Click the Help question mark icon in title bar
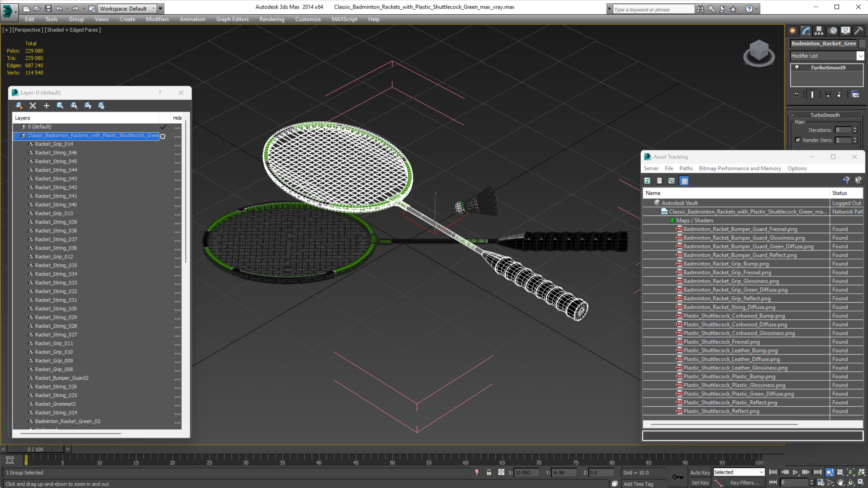This screenshot has height=488, width=868. 749,9
